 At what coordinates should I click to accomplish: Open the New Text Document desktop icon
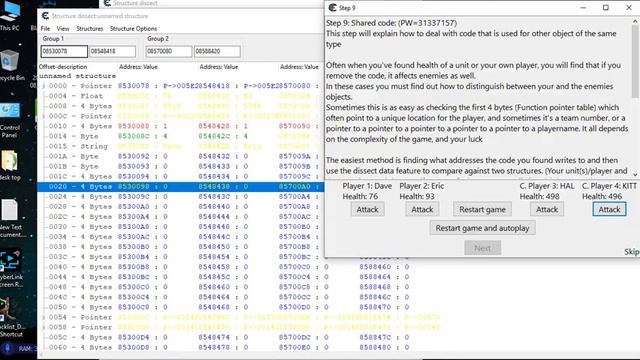[11, 218]
